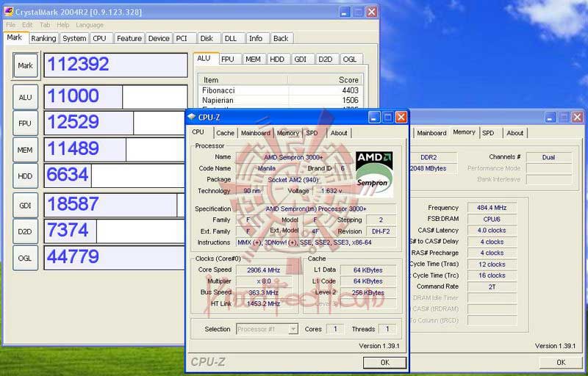Image resolution: width=588 pixels, height=376 pixels.
Task: Click the CPU-Z title bar icon
Action: 192,117
